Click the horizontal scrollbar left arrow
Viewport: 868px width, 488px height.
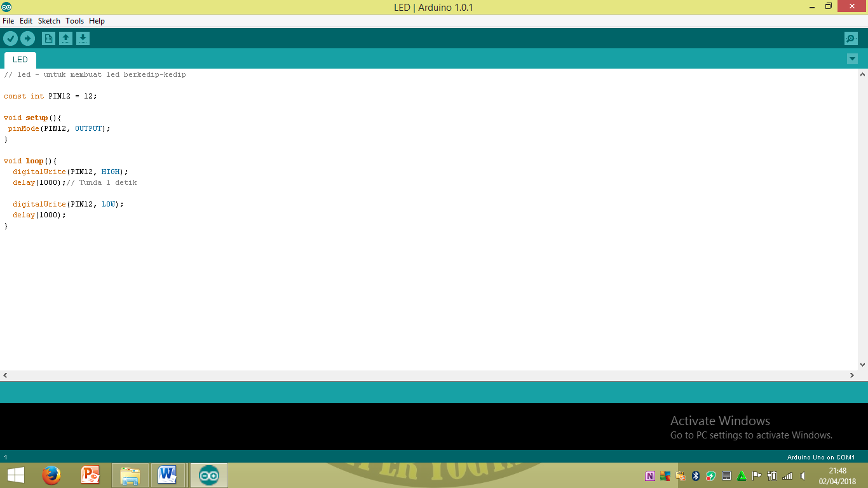pyautogui.click(x=5, y=376)
